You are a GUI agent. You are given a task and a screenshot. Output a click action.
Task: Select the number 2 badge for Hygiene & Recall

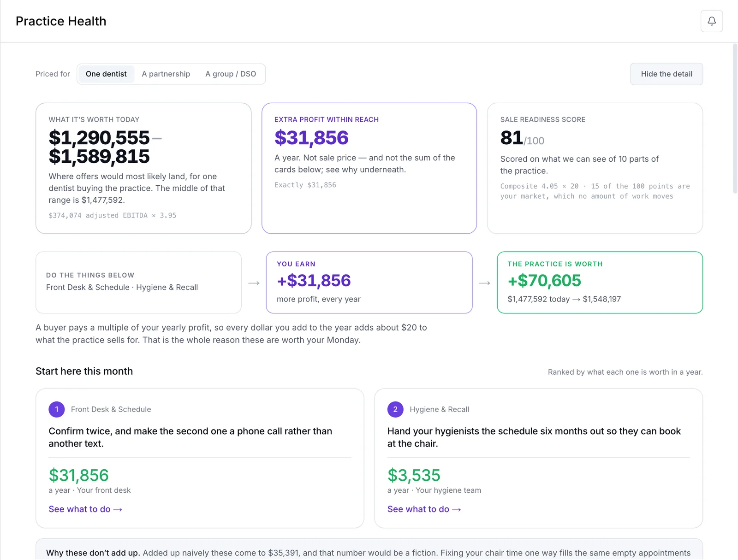[395, 409]
